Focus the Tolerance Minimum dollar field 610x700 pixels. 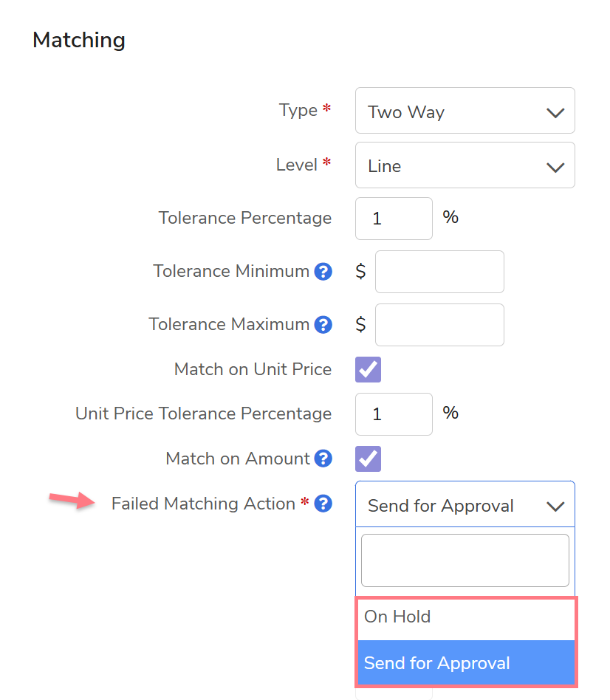point(439,272)
